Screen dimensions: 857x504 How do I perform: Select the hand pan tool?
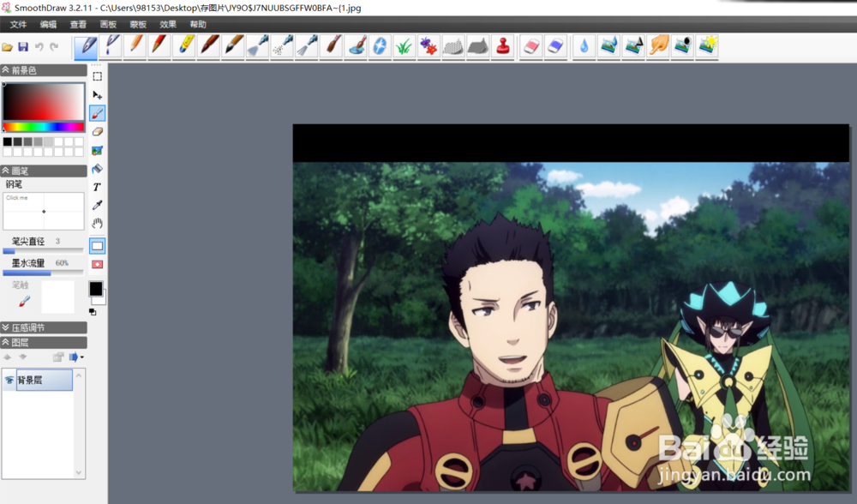98,224
